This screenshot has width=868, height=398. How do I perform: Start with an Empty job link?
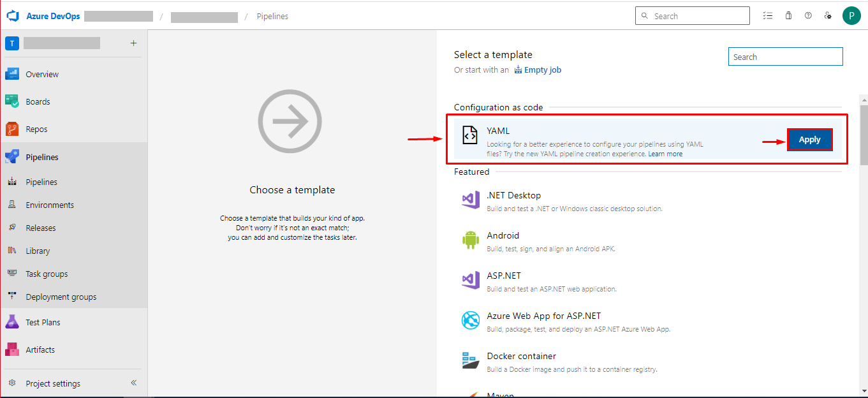click(x=543, y=70)
